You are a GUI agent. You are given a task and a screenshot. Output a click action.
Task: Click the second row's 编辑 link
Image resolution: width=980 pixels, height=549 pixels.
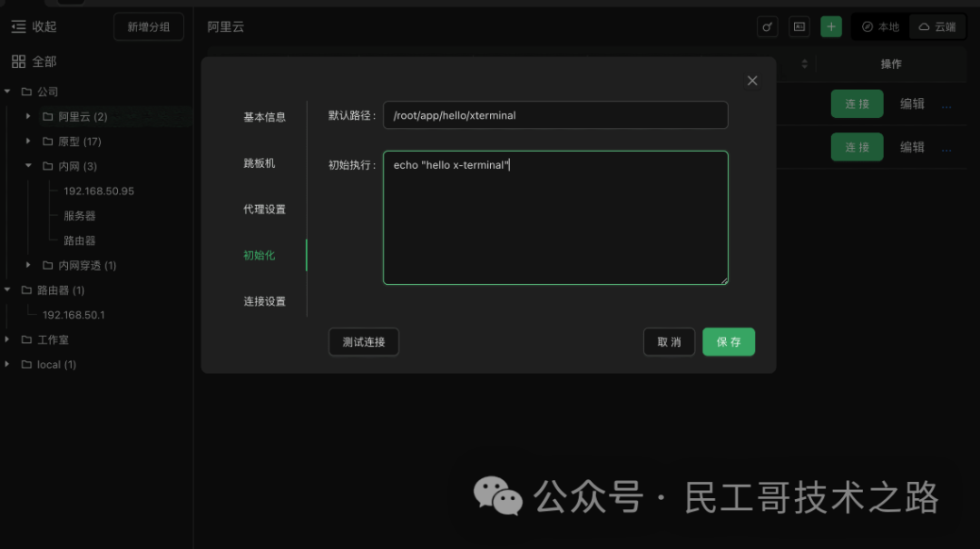(912, 147)
